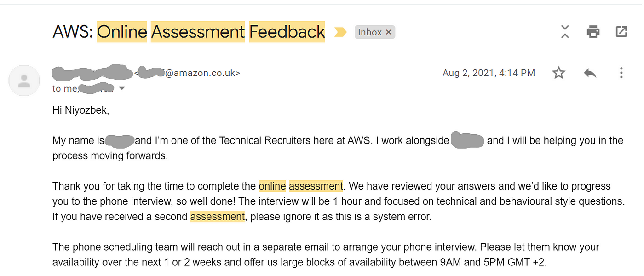Click the sender amazon.co.uk email address
This screenshot has height=276, width=644.
pos(187,73)
